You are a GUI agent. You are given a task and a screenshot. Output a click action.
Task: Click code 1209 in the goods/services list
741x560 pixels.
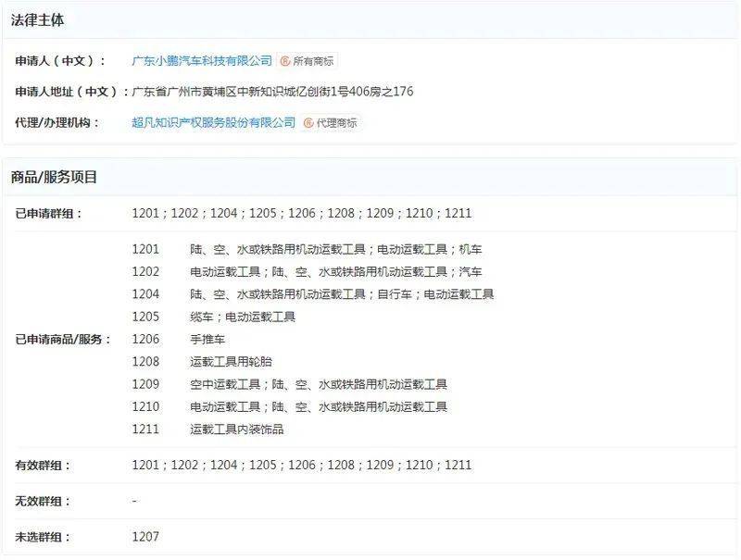[x=145, y=384]
